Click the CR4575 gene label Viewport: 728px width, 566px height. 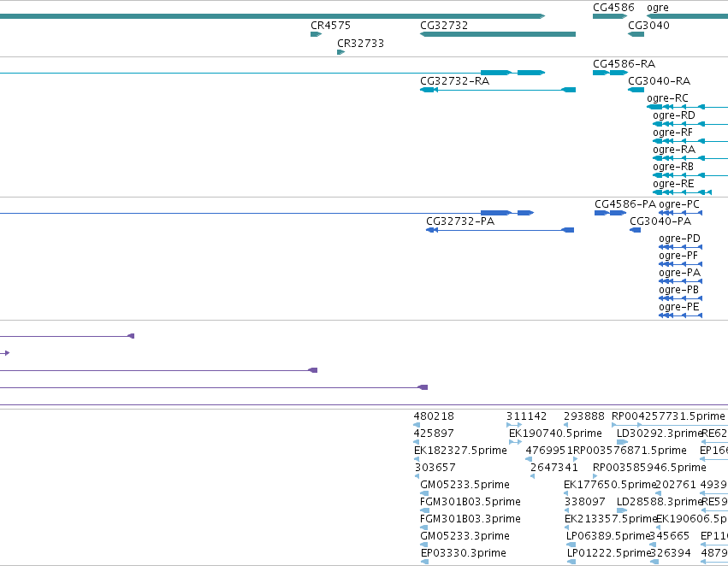click(x=330, y=26)
